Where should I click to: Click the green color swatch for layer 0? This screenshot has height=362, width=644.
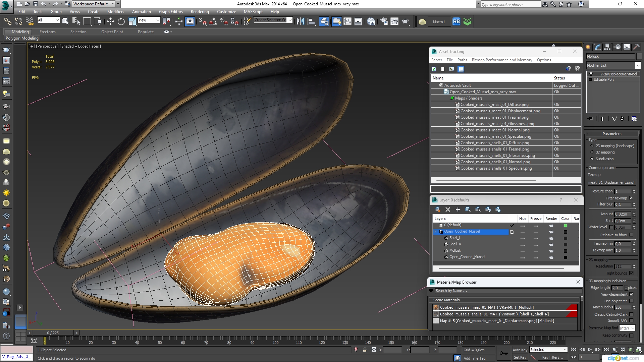[x=565, y=226]
